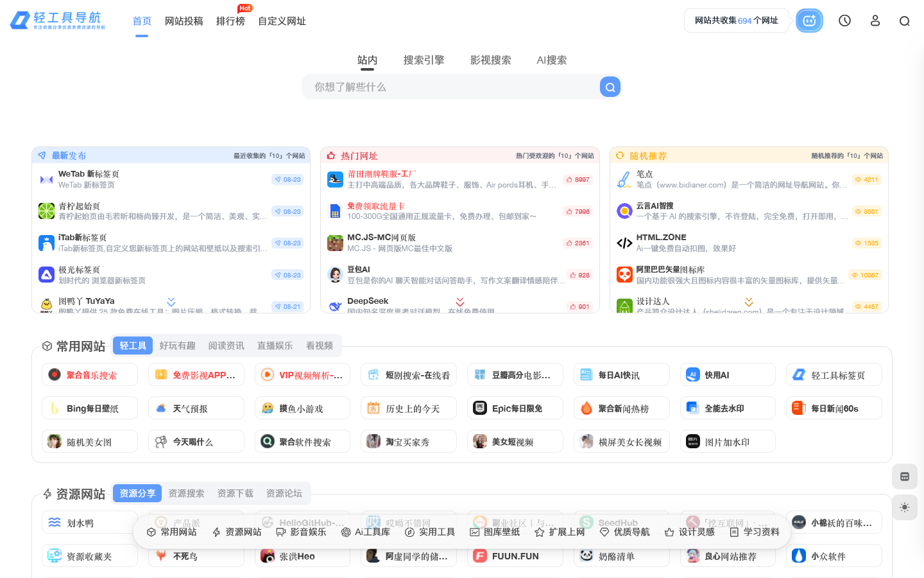Open the 聚合音乐搜索 link
The image size is (924, 578).
point(90,375)
